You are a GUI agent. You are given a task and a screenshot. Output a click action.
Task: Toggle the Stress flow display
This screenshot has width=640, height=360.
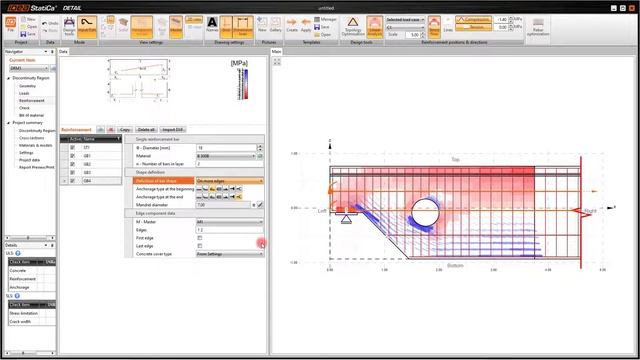[434, 27]
